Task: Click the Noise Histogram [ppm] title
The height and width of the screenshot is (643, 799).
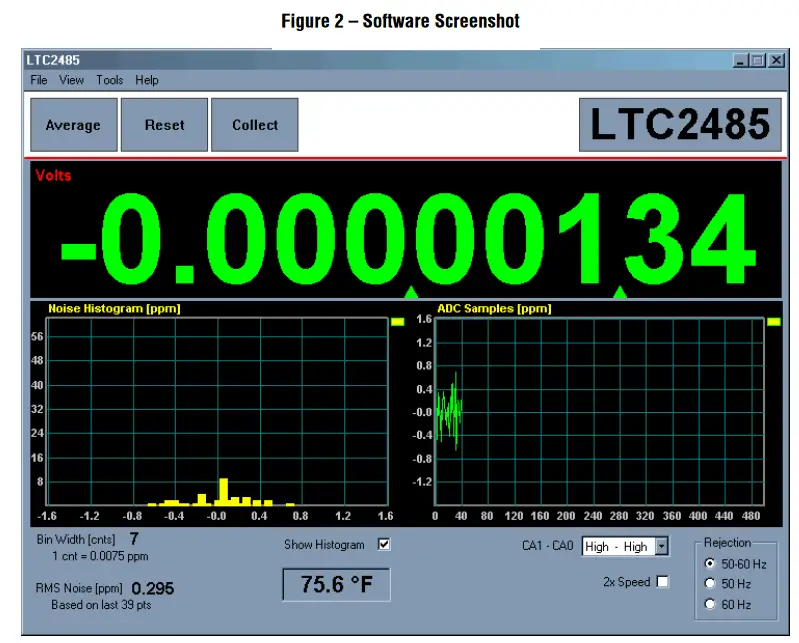Action: (x=114, y=308)
